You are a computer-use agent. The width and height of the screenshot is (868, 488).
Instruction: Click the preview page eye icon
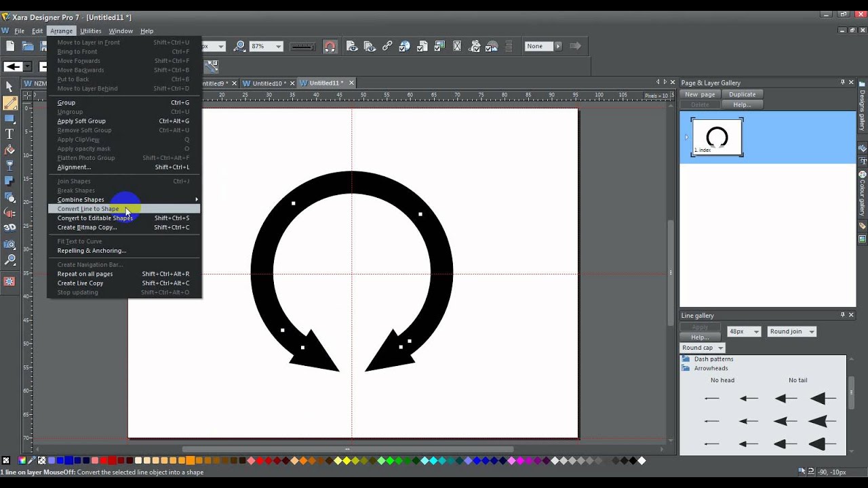(352, 46)
